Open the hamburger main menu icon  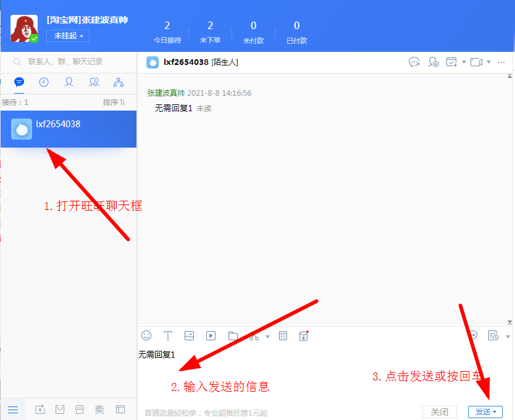(13, 410)
